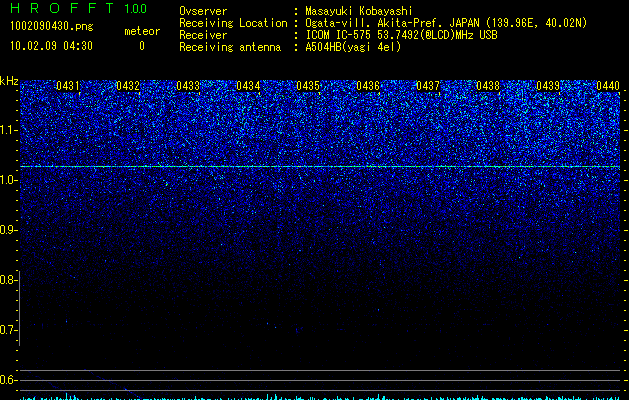Click the vertical gray range bar beside 0.8 kHz
629x400 pixels.
[20, 308]
